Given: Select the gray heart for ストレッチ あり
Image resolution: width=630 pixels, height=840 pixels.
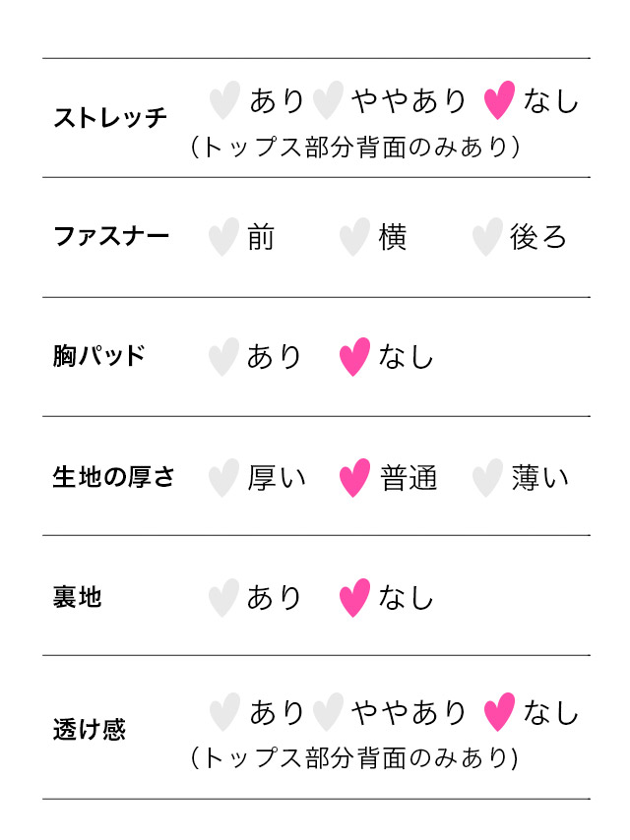Looking at the screenshot, I should coord(224,100).
